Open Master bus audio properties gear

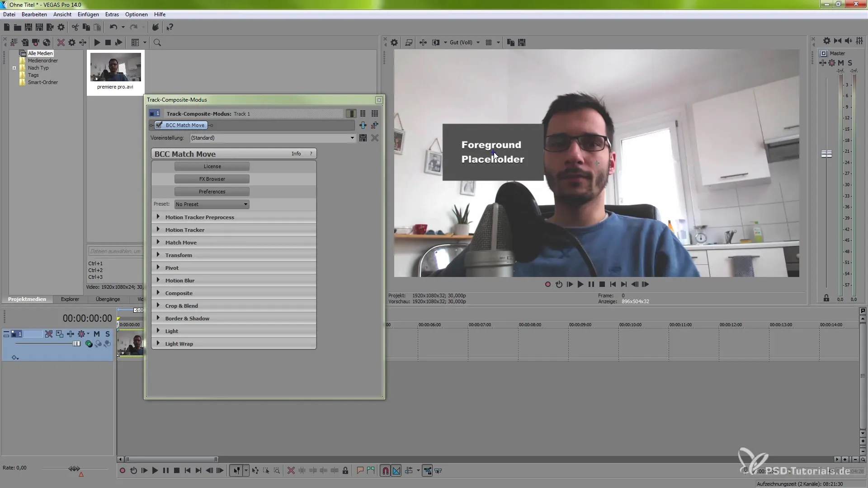pyautogui.click(x=826, y=41)
